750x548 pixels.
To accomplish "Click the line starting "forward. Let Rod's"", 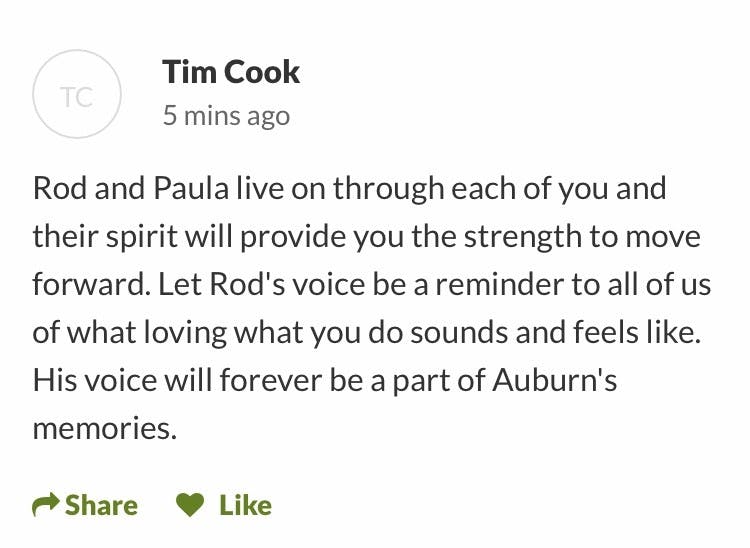I will [371, 284].
